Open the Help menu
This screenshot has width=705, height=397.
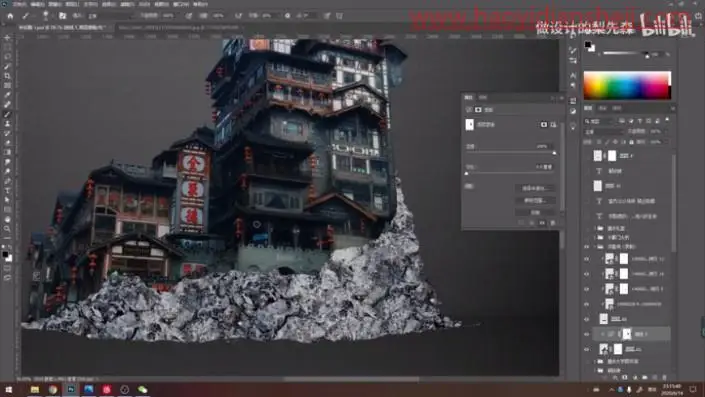200,4
